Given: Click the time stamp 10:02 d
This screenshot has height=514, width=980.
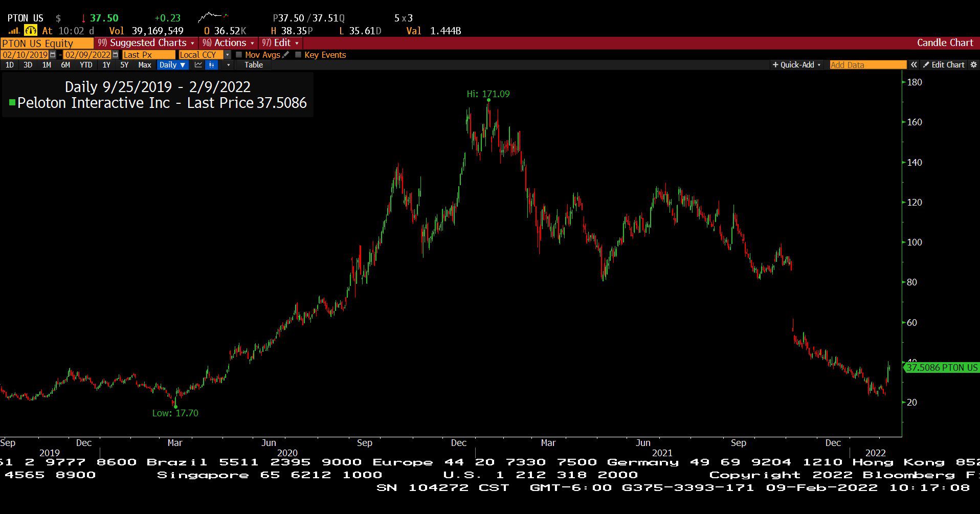Looking at the screenshot, I should coord(76,31).
